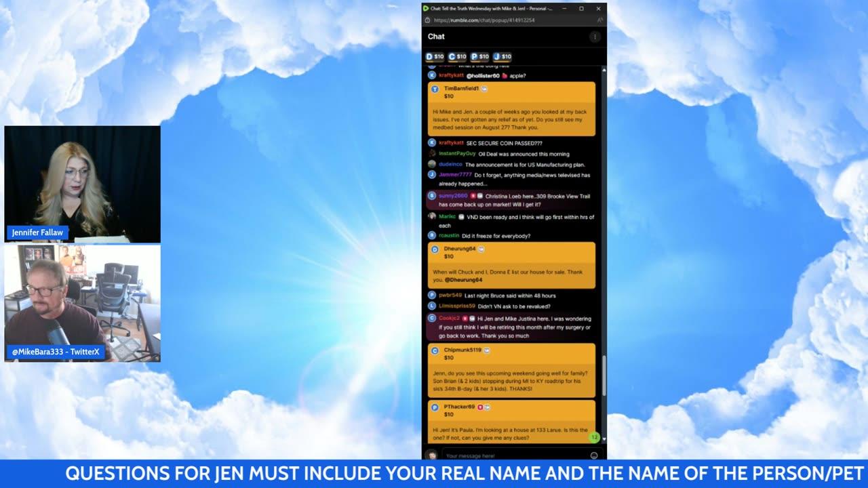
Task: Click the 'Chat' header title
Action: coord(436,37)
